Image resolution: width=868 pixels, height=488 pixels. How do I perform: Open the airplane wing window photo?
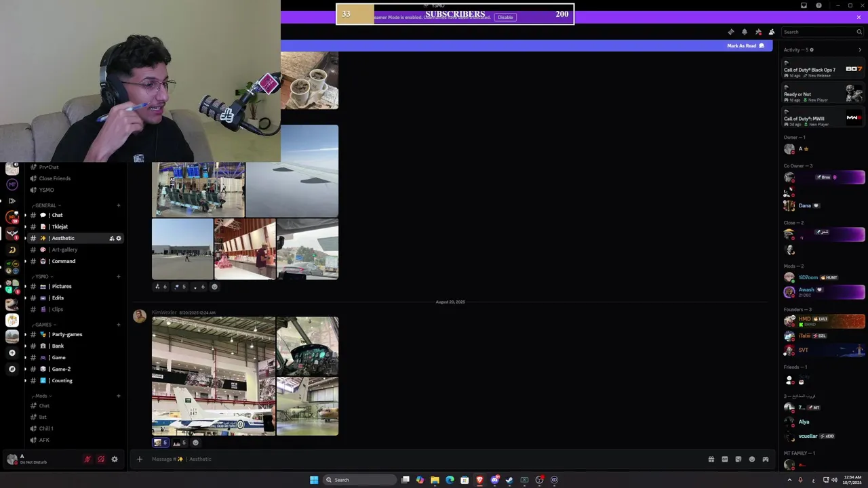[x=292, y=171]
